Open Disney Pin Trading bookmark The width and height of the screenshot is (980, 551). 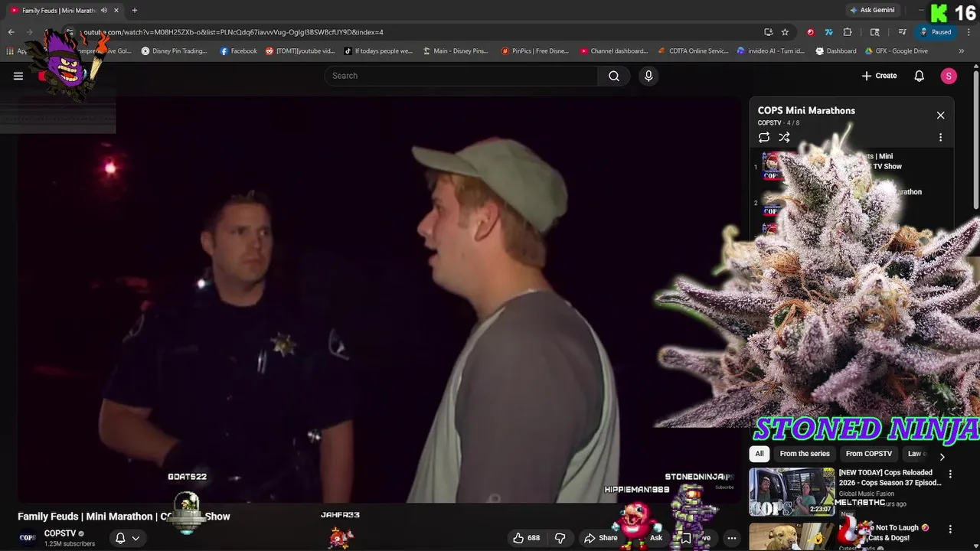coord(174,51)
